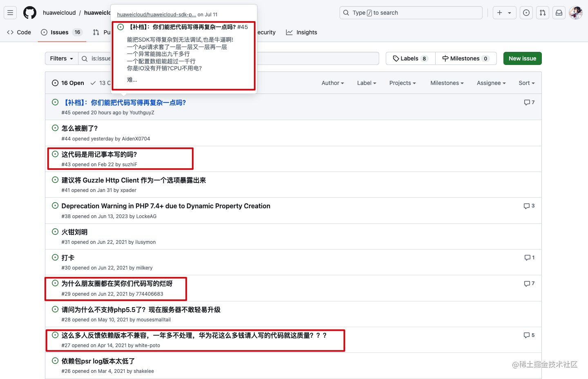Open the Milestones list button
The height and width of the screenshot is (379, 588).
click(x=466, y=58)
